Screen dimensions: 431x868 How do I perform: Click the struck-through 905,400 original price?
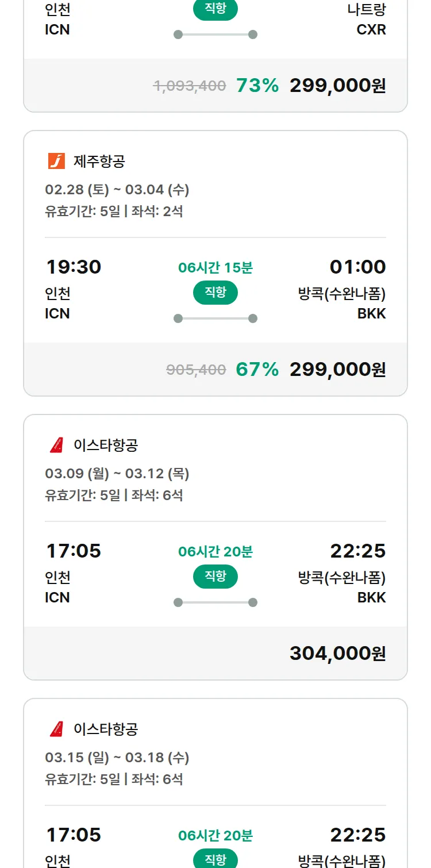pos(196,370)
